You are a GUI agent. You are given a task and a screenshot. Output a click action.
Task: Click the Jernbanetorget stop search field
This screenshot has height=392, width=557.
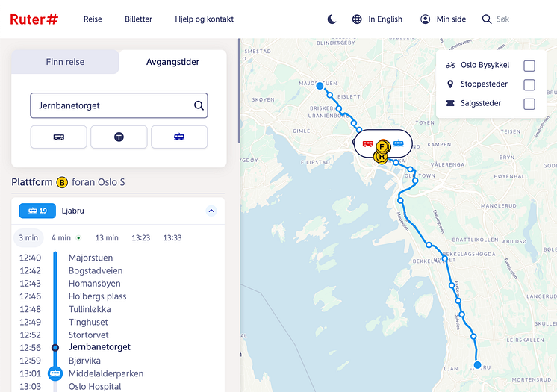click(111, 106)
